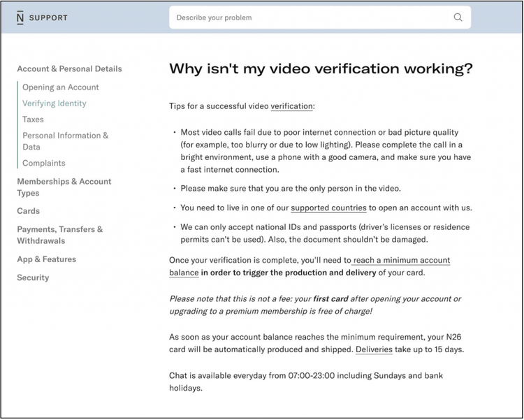Expand the Cards section
This screenshot has width=524, height=420.
(x=28, y=211)
